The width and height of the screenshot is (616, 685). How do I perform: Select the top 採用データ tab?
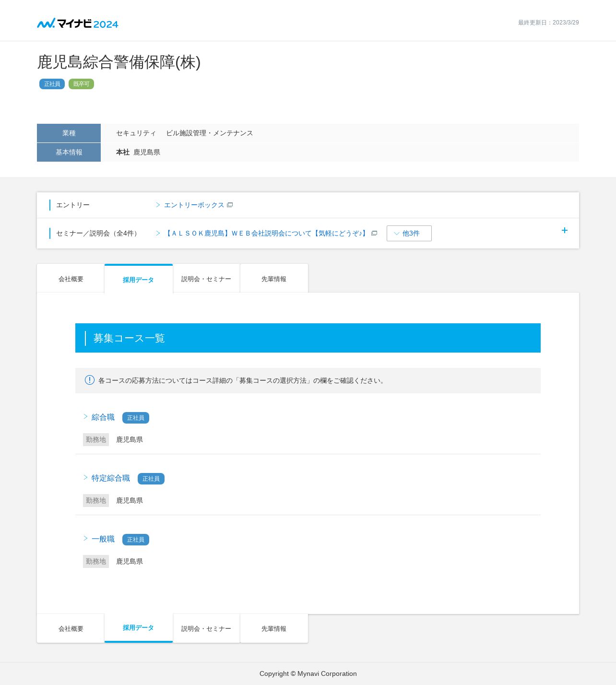[139, 279]
